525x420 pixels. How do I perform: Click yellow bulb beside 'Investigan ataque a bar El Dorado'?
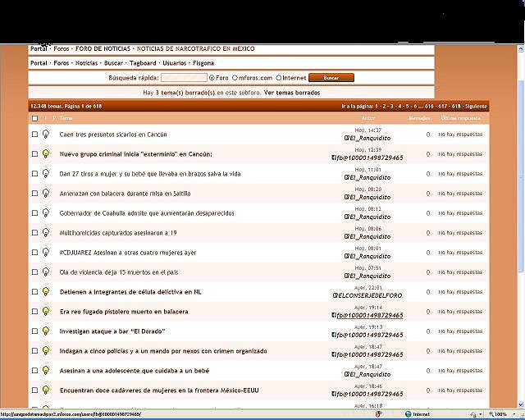46,331
